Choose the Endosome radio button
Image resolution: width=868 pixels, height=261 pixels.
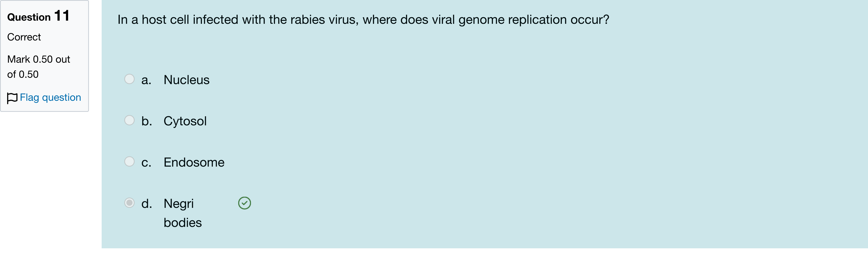pos(129,162)
